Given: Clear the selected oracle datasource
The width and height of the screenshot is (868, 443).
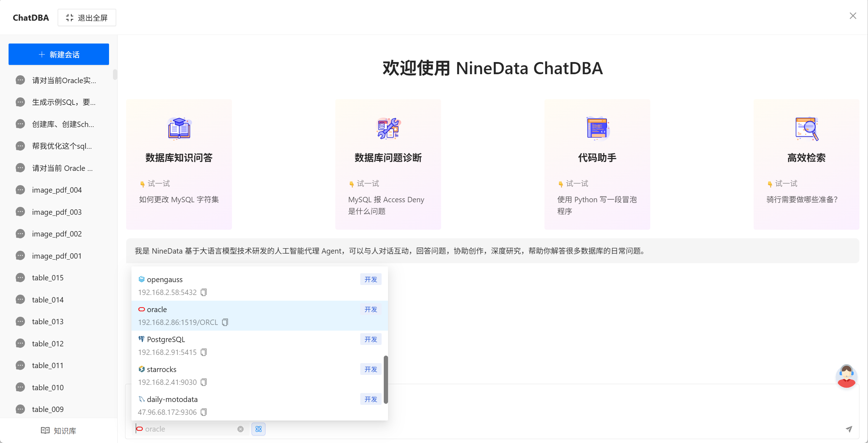Looking at the screenshot, I should click(241, 429).
